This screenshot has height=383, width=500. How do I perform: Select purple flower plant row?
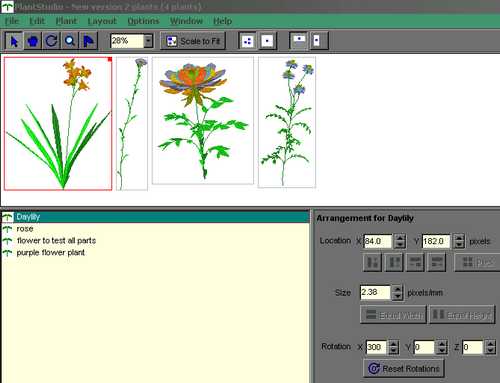pyautogui.click(x=156, y=253)
